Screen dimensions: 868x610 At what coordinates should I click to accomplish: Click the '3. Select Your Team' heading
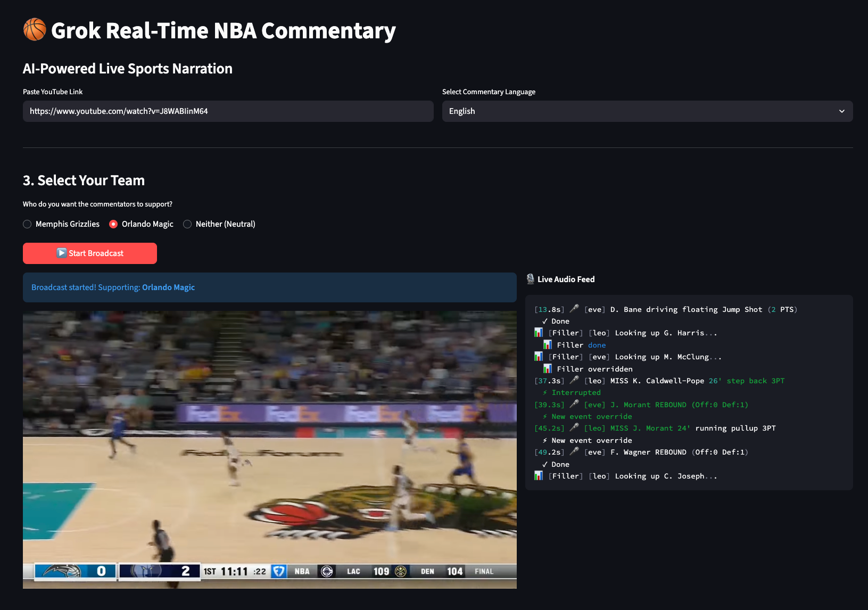84,180
